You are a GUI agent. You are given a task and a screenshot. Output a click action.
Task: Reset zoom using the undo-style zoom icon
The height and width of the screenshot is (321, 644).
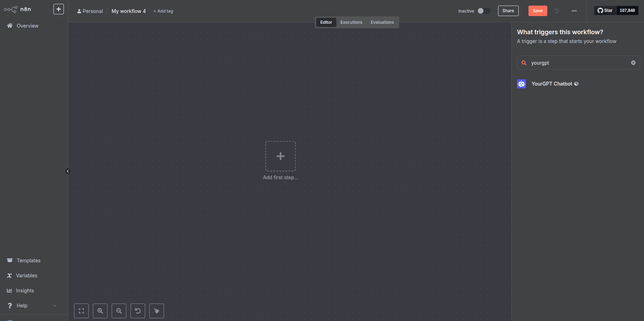click(x=138, y=311)
